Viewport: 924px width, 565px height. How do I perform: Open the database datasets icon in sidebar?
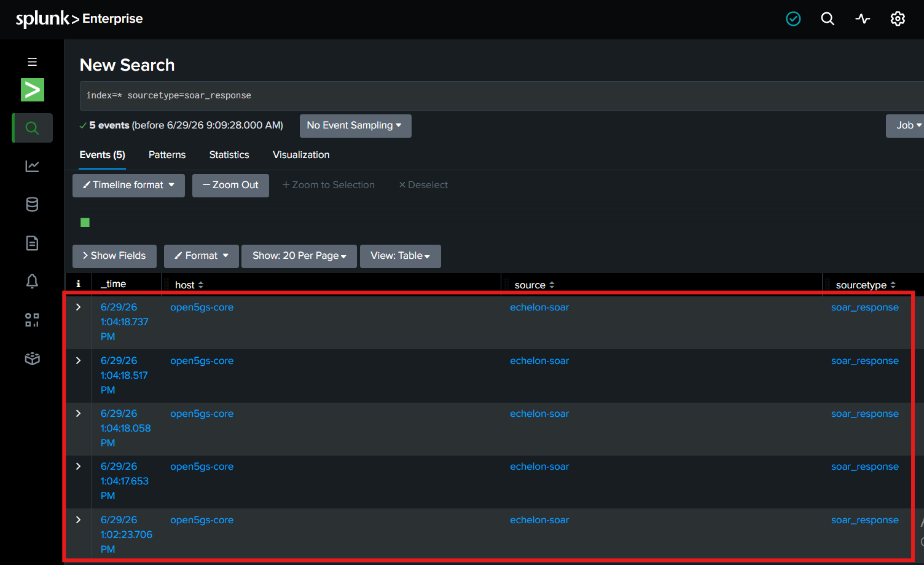(x=33, y=204)
